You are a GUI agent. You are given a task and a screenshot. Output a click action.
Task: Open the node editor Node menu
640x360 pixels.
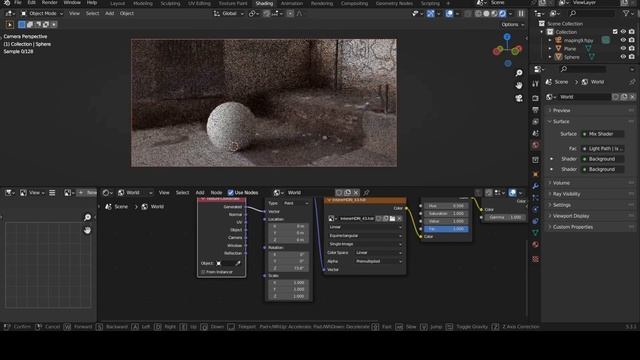[216, 193]
